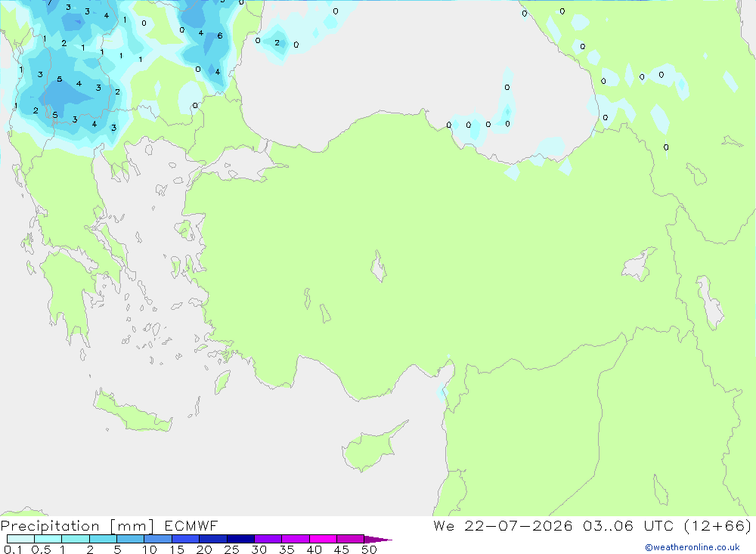Select the 15–20 mm legend color swatch
Image resolution: width=756 pixels, height=554 pixels.
tap(186, 539)
